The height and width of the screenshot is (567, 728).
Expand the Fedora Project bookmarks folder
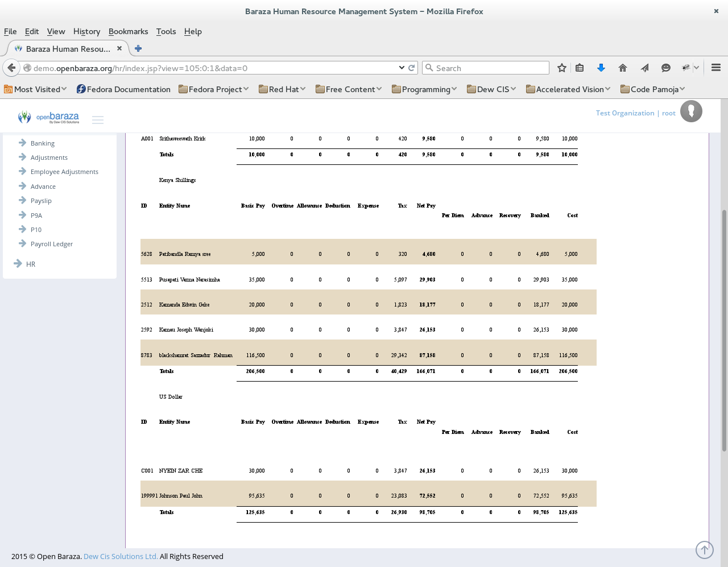coord(214,89)
